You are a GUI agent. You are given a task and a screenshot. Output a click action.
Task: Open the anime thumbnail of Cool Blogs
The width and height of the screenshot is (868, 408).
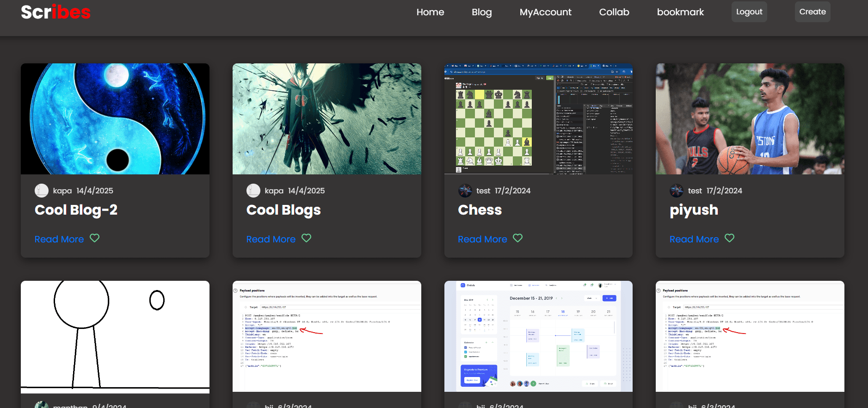327,119
